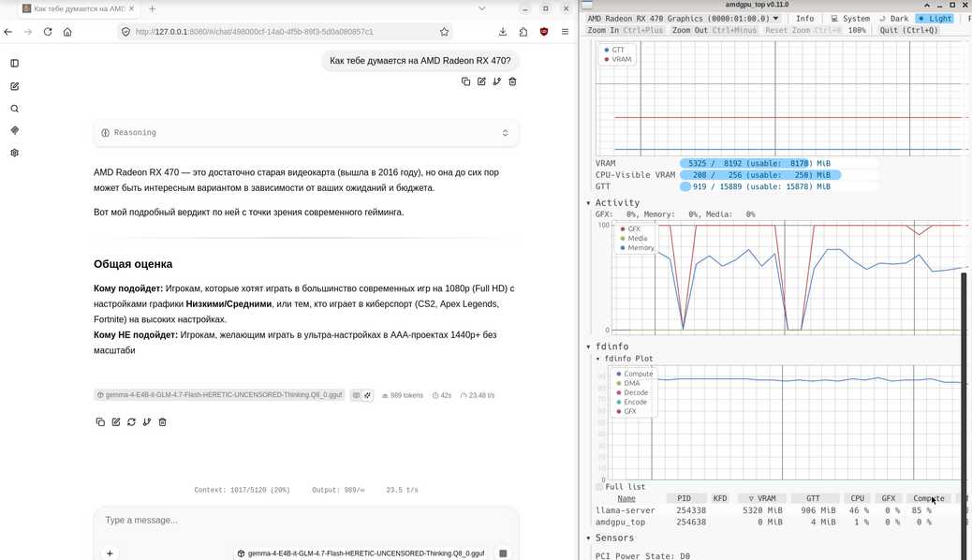Open the model selector in message box
Image resolution: width=972 pixels, height=560 pixels.
[361, 553]
